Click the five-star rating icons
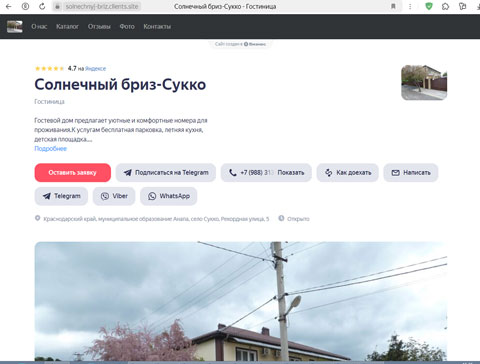This screenshot has height=364, width=480. click(x=49, y=68)
